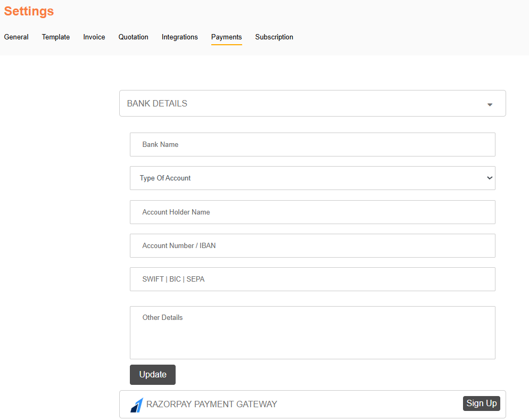Expand the Razorpay Payment Gateway section
The width and height of the screenshot is (529, 420).
(x=211, y=404)
